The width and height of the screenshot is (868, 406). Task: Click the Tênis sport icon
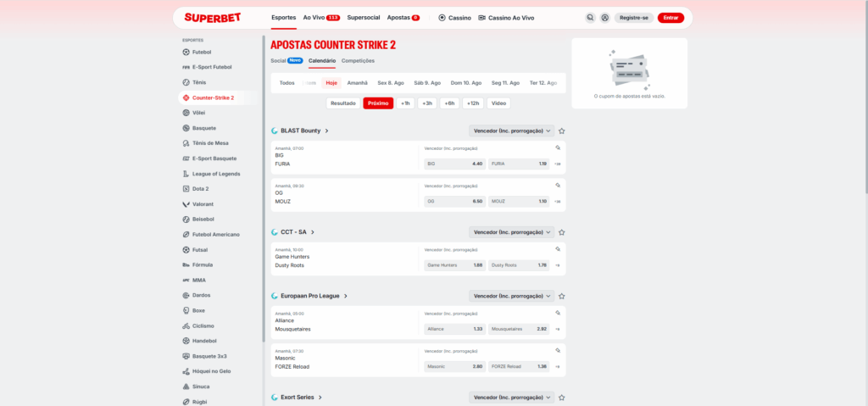[186, 82]
